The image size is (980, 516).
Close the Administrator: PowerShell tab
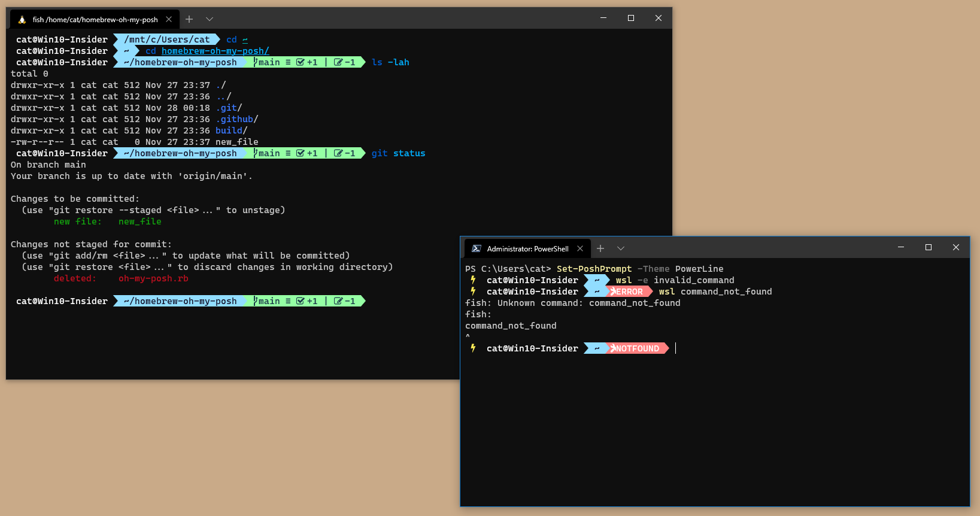[580, 248]
